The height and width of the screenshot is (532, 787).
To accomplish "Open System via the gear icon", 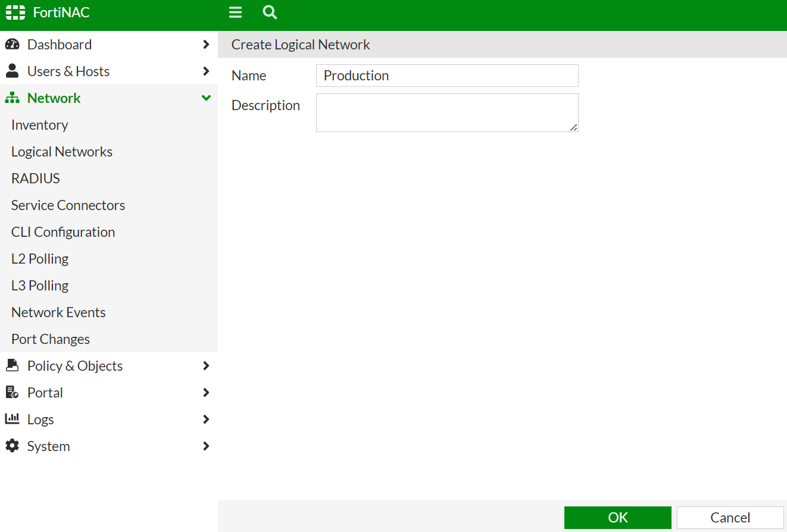I will pyautogui.click(x=13, y=446).
